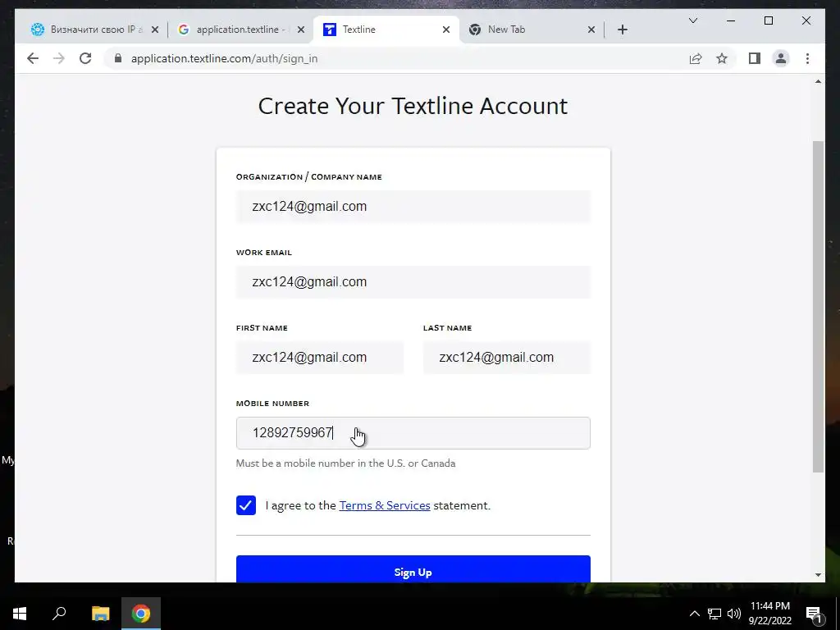Share this page via share icon
The height and width of the screenshot is (630, 840).
[696, 58]
